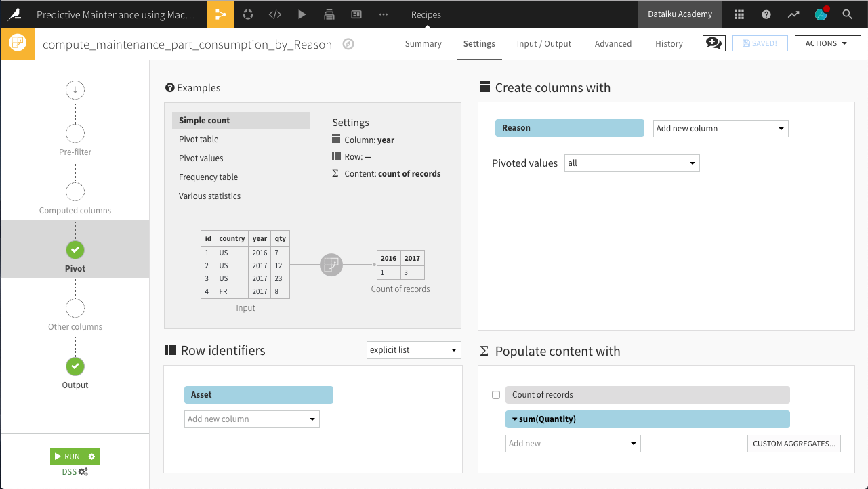
Task: Click the down-arrow input step circle
Action: (75, 90)
